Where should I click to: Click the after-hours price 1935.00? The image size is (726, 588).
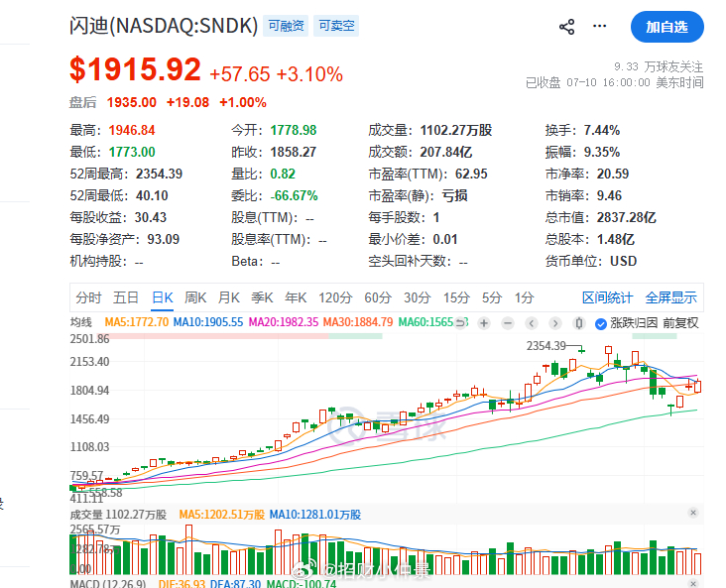pos(132,102)
